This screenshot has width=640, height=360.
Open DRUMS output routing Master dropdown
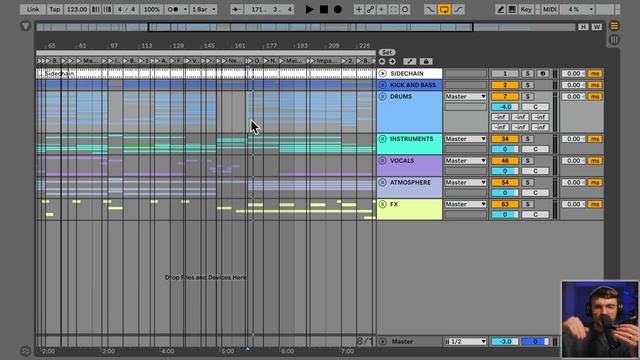pyautogui.click(x=465, y=97)
